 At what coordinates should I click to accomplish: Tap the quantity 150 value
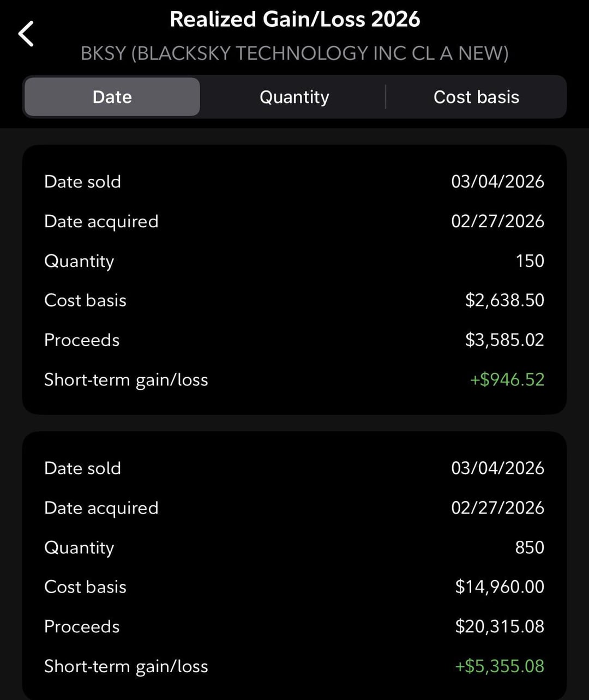click(530, 261)
